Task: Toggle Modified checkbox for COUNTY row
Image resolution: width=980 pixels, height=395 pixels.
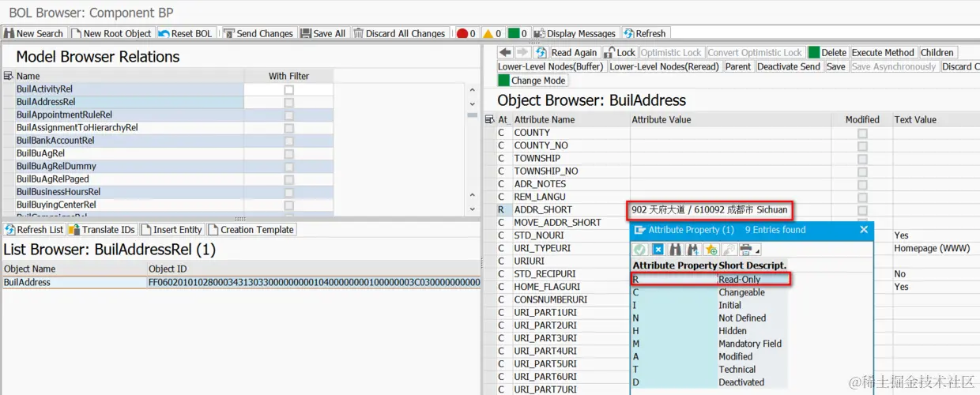Action: click(x=862, y=133)
